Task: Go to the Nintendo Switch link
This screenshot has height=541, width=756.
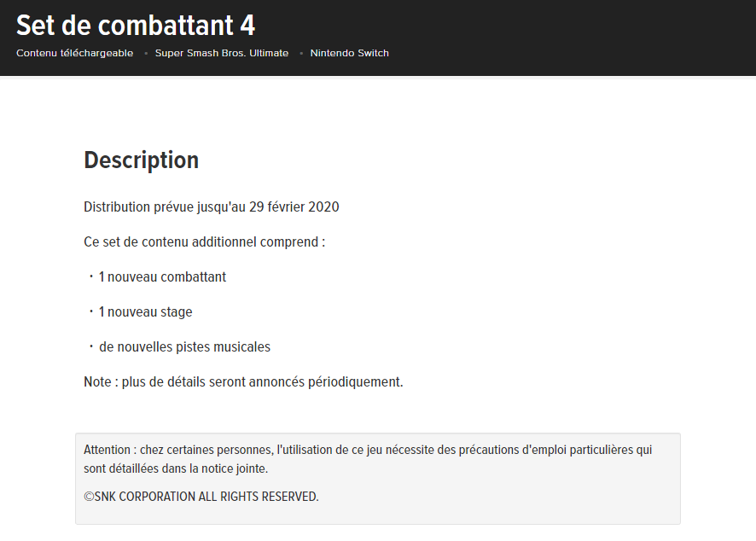Action: [349, 53]
